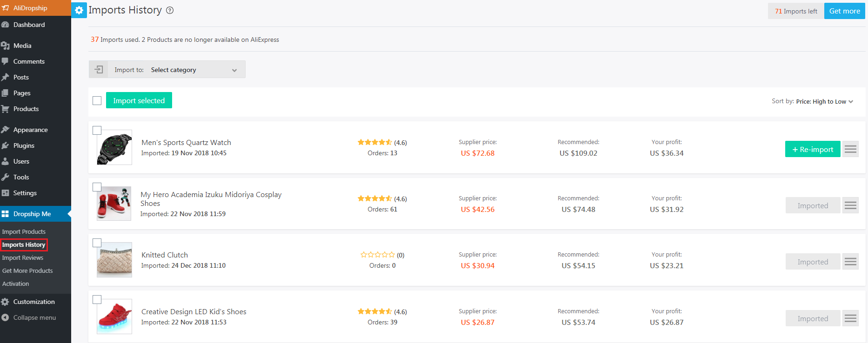Open Activation submenu item
The image size is (868, 343).
click(x=15, y=284)
